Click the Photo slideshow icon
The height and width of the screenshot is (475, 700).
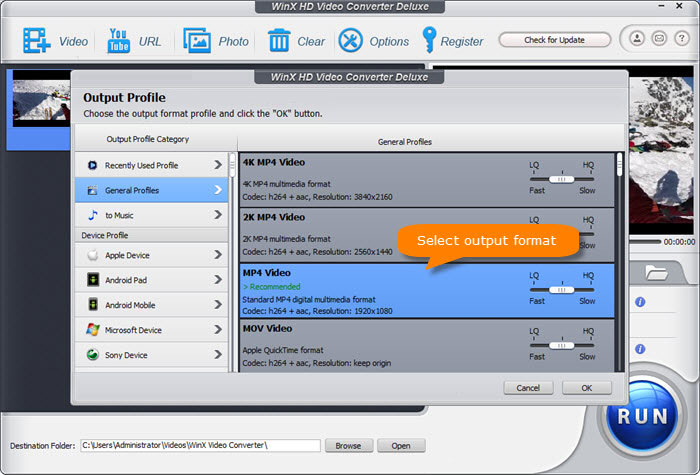point(197,41)
